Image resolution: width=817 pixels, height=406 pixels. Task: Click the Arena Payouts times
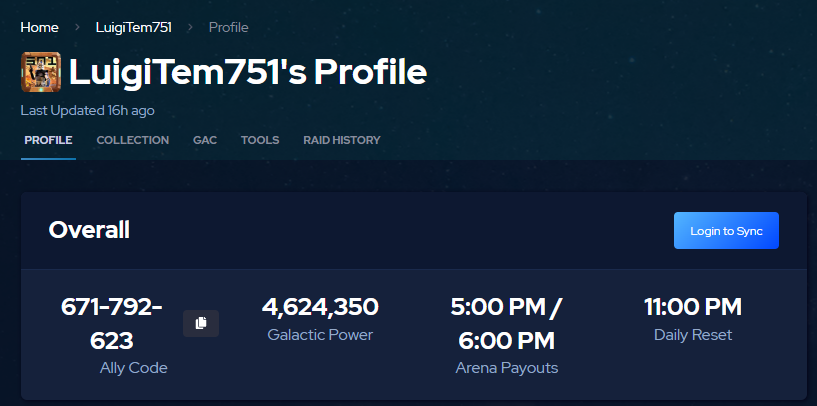[x=506, y=323]
